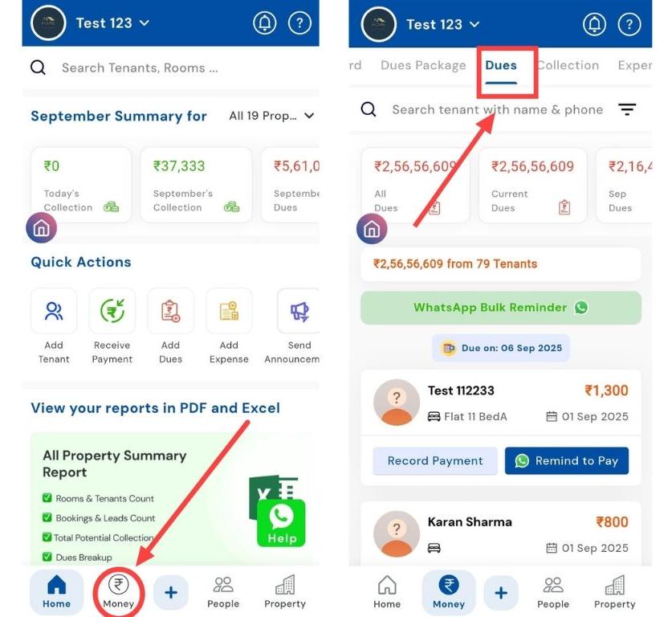Tap the Receive Payment icon
Image resolution: width=672 pixels, height=617 pixels.
tap(112, 311)
